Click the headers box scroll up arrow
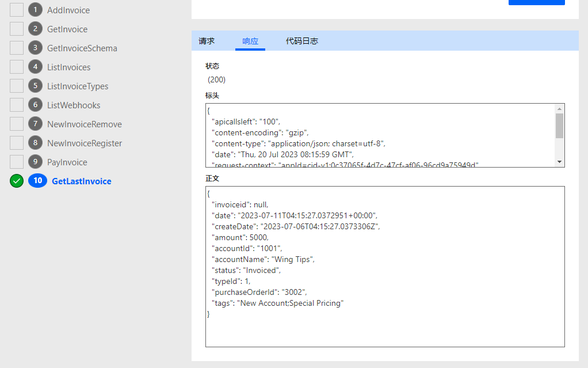Image resolution: width=588 pixels, height=368 pixels. (x=559, y=109)
